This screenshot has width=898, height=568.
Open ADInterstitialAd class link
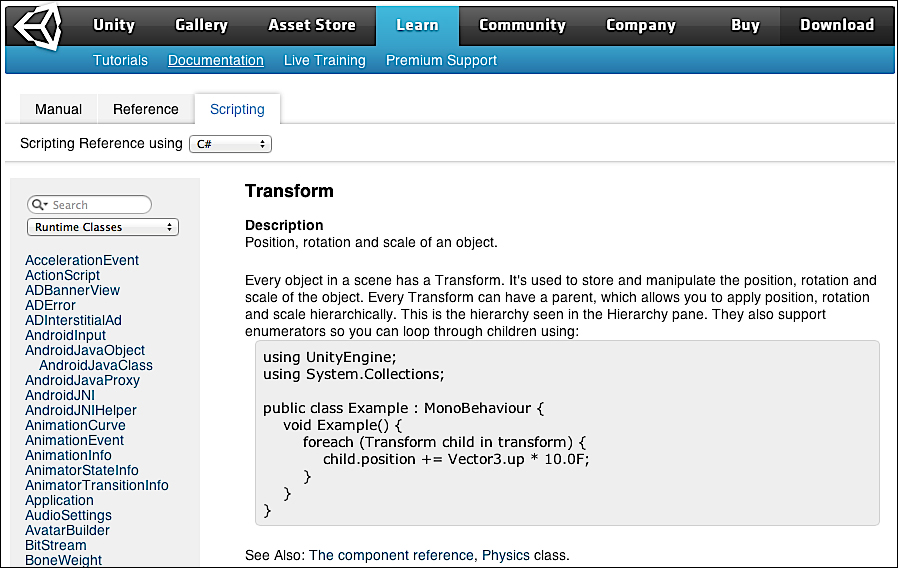[73, 320]
